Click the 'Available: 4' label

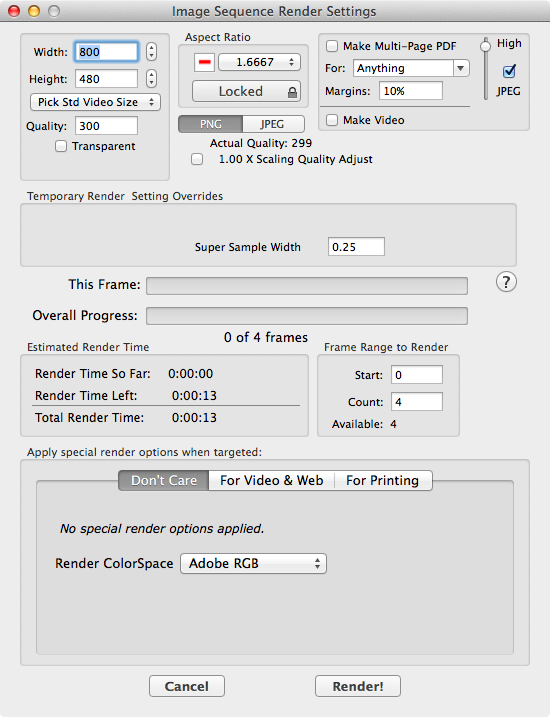pyautogui.click(x=364, y=424)
